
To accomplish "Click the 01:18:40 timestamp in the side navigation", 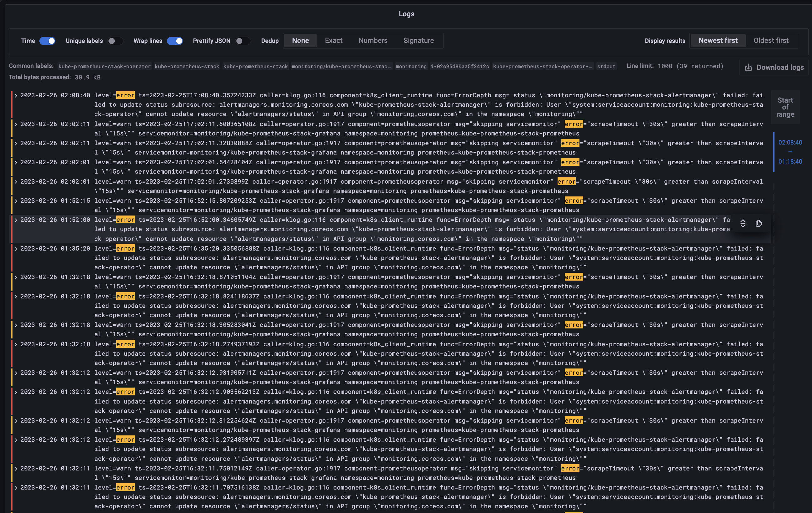I will click(x=790, y=162).
